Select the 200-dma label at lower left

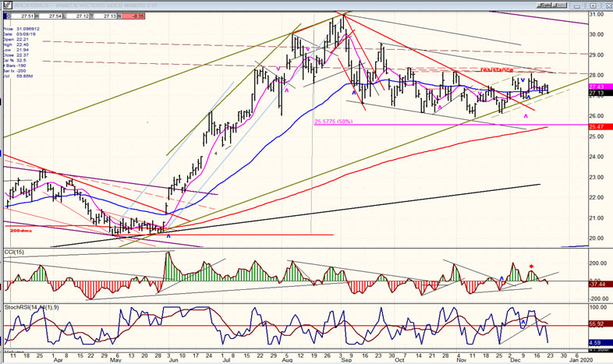[20, 231]
